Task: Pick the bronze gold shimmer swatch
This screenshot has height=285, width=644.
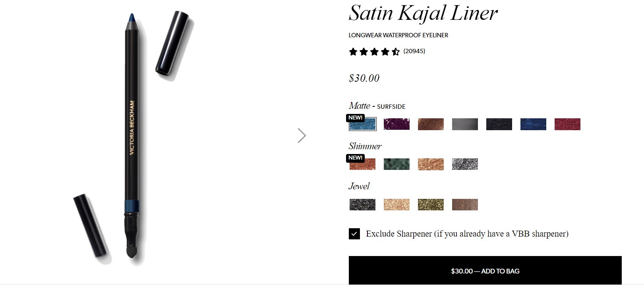Action: pyautogui.click(x=431, y=164)
